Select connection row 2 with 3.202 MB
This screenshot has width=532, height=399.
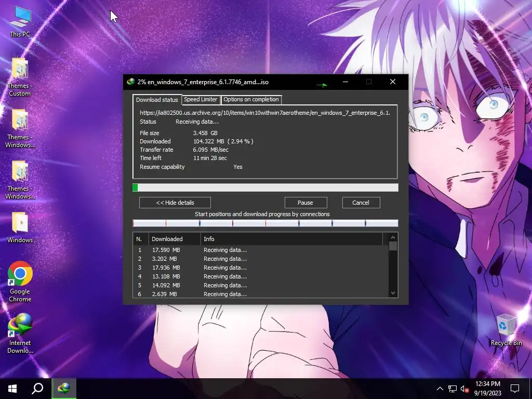click(261, 259)
